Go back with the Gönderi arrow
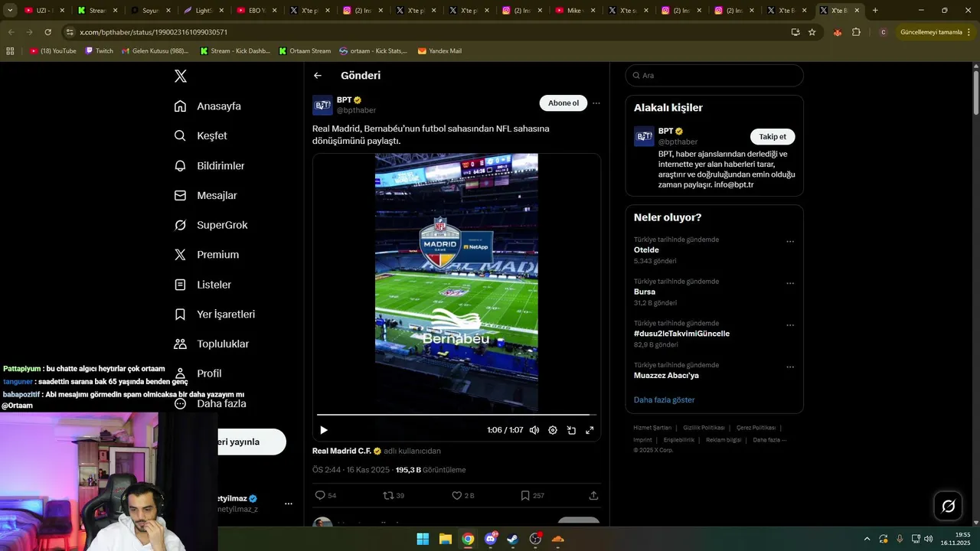 coord(318,76)
